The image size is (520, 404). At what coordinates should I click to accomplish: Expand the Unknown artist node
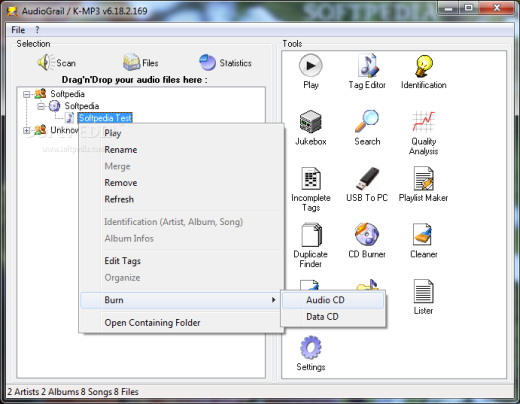click(26, 130)
